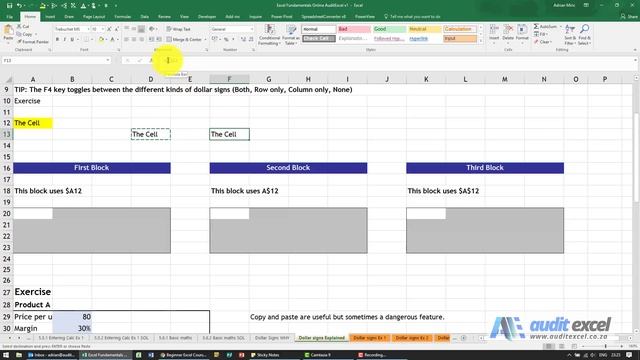640x360 pixels.
Task: Decrease the font size
Action: point(116,29)
